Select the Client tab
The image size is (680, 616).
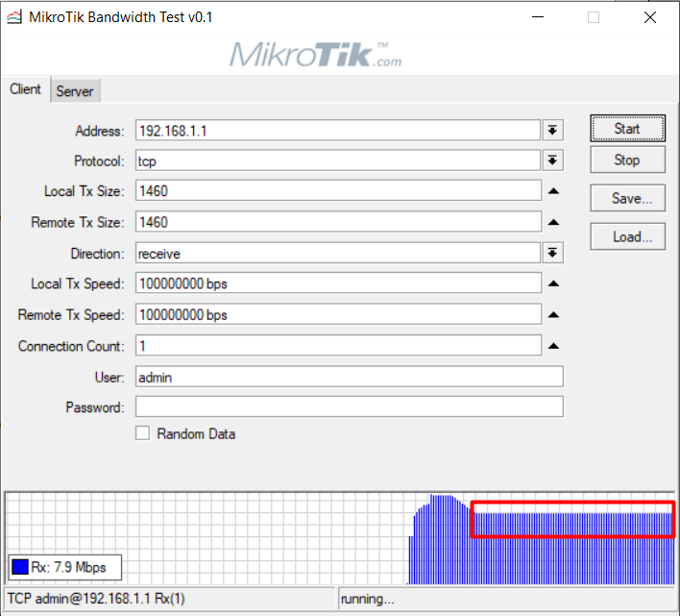(x=25, y=89)
